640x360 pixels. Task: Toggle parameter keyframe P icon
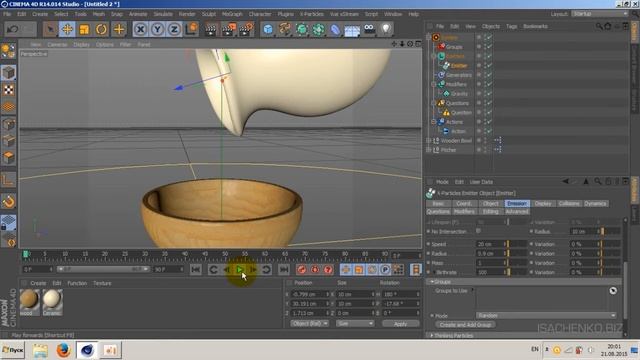(385, 269)
